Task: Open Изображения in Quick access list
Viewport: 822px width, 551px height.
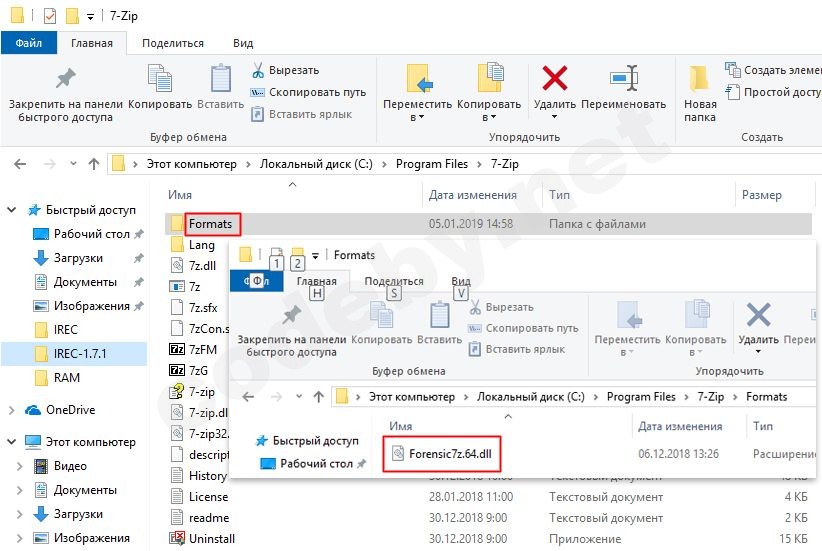Action: (x=82, y=306)
